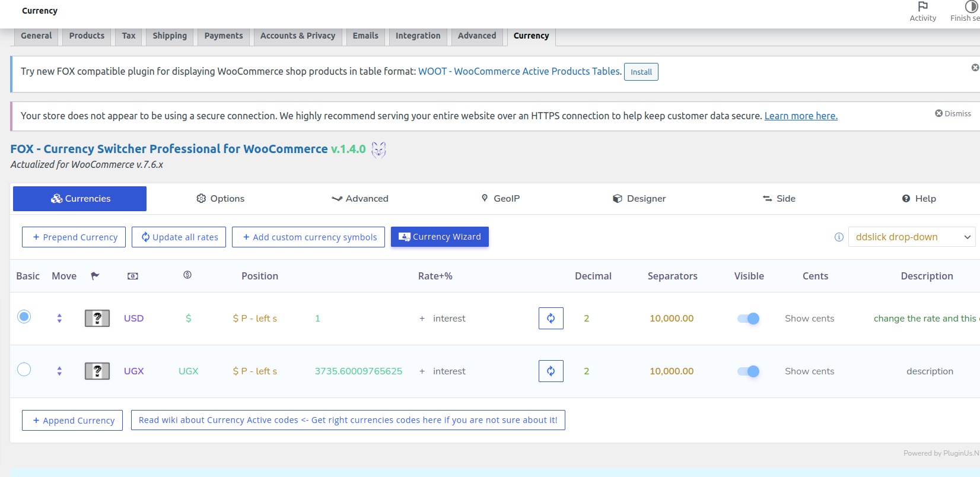Switch to the General settings tab
The height and width of the screenshot is (477, 980).
pyautogui.click(x=36, y=36)
